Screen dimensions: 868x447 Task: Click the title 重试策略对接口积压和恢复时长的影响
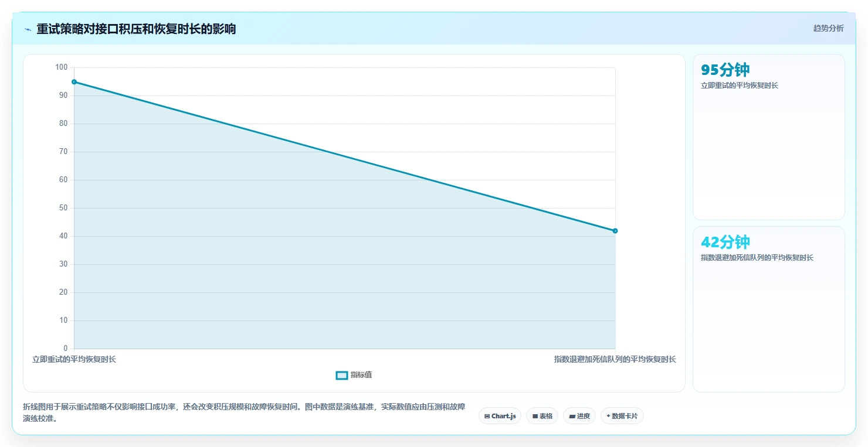pyautogui.click(x=136, y=29)
